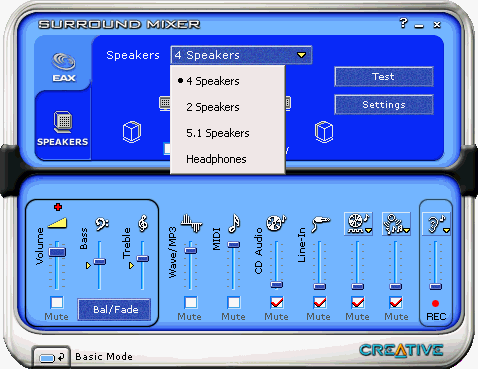Switch to the SPEAKERS tab
This screenshot has height=369, width=478.
63,128
